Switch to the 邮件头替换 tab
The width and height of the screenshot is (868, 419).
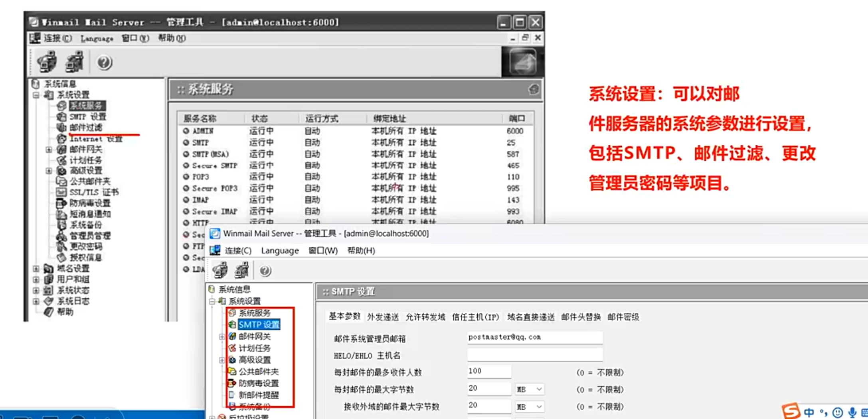[581, 317]
